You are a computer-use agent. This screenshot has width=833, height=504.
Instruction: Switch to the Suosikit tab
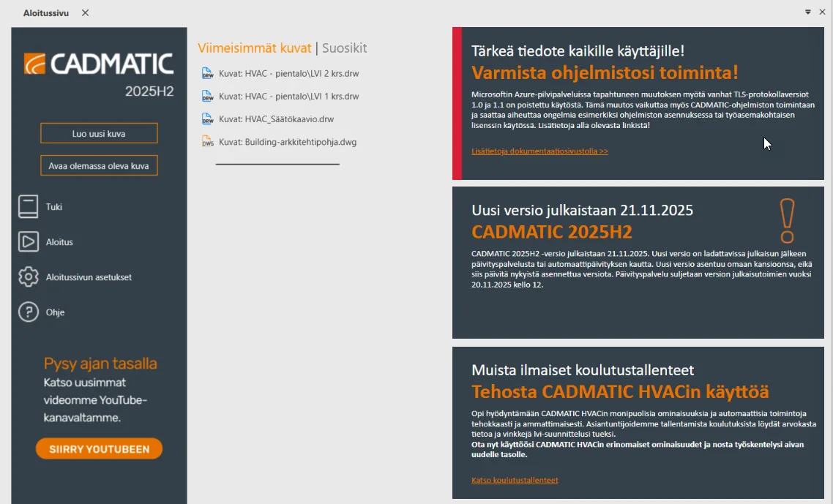[x=344, y=48]
